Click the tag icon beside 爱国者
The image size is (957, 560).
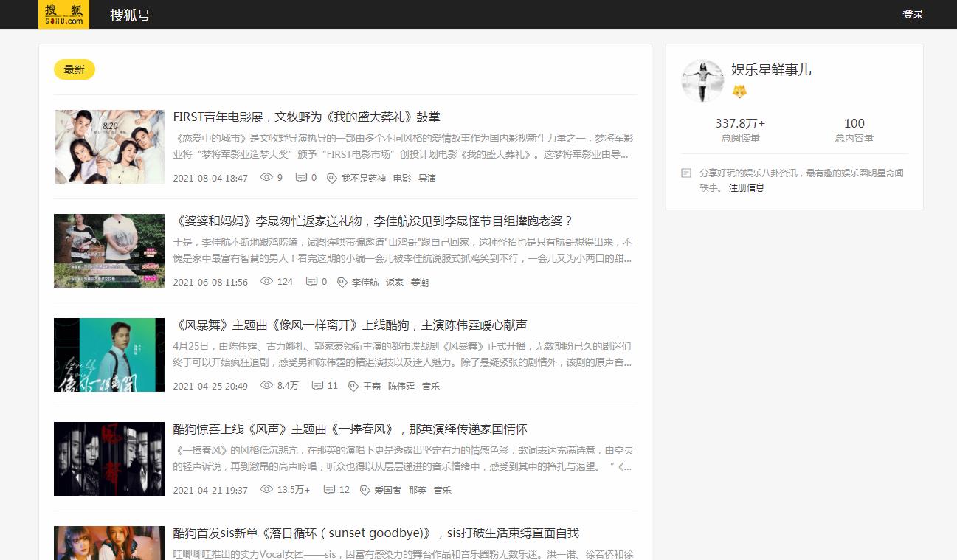click(x=365, y=491)
